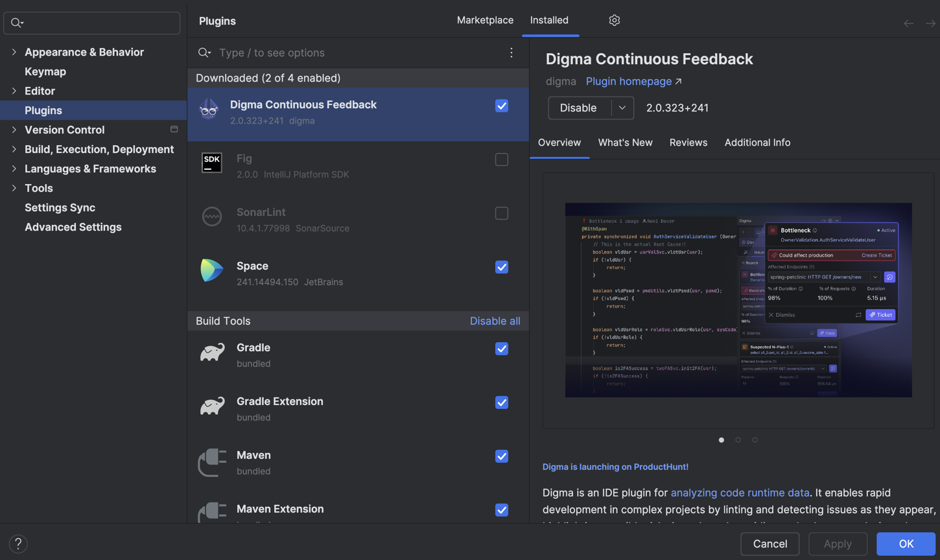Select Advanced Settings in settings tree
This screenshot has height=560, width=940.
(73, 227)
